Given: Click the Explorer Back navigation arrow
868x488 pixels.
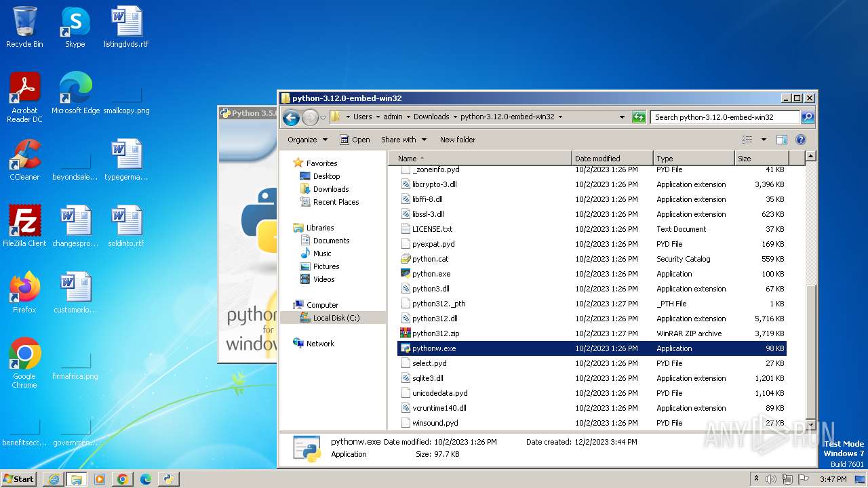Looking at the screenshot, I should [x=291, y=117].
